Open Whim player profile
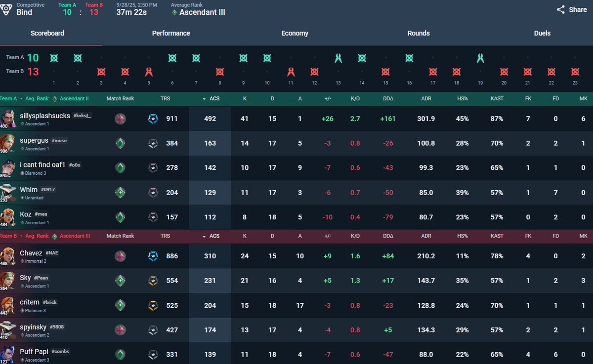Screen dimensions: 593x364 click(29, 190)
